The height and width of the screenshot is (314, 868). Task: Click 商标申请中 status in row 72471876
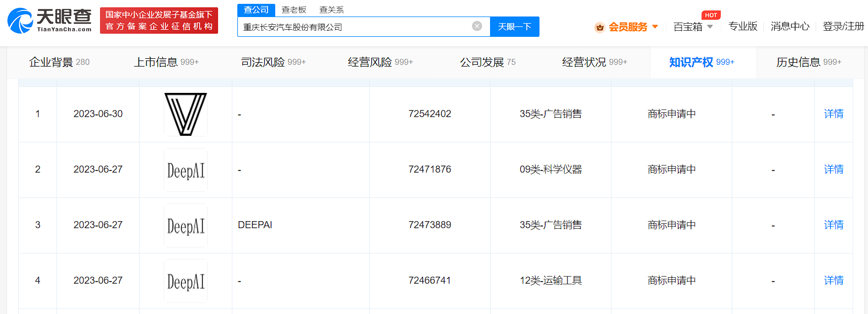click(x=671, y=169)
